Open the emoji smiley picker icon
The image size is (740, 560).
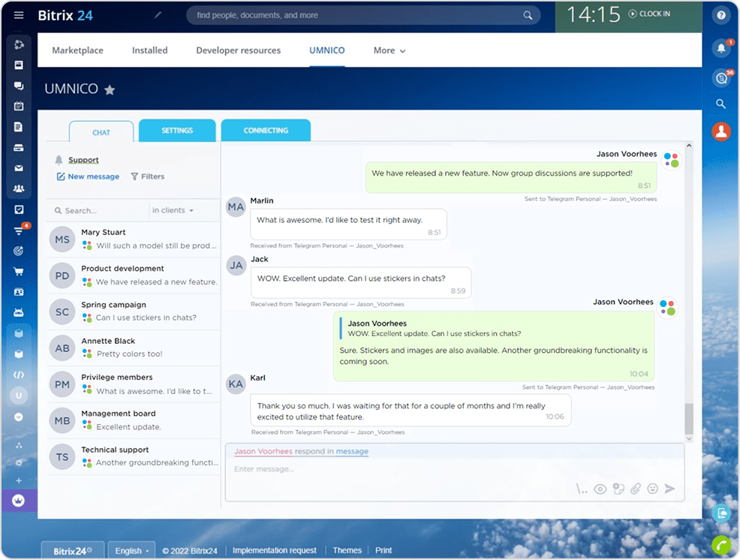pos(653,489)
